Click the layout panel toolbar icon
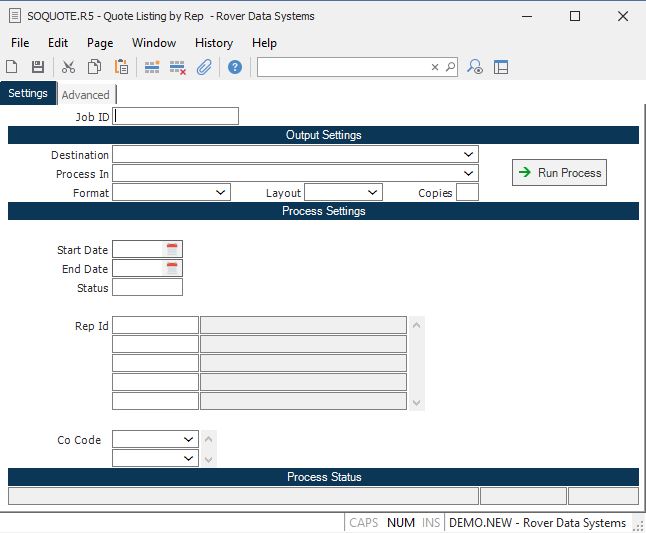This screenshot has width=646, height=533. click(x=501, y=67)
